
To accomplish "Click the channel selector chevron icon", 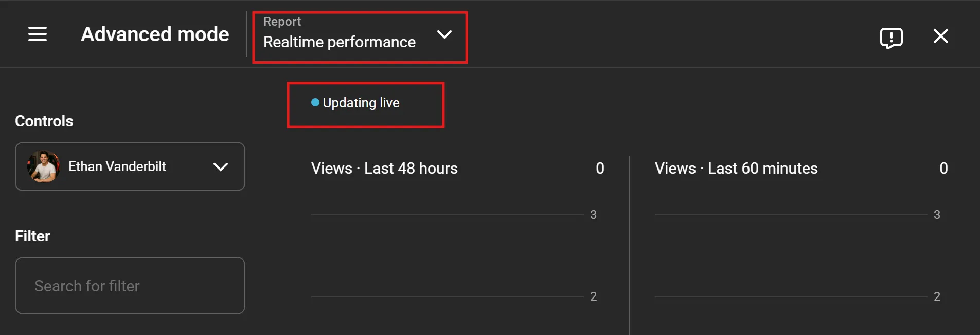I will coord(221,166).
